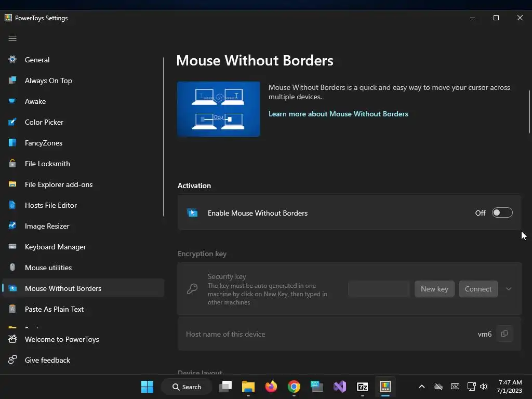Launch Firefox from the taskbar
This screenshot has height=399, width=532.
pyautogui.click(x=271, y=387)
